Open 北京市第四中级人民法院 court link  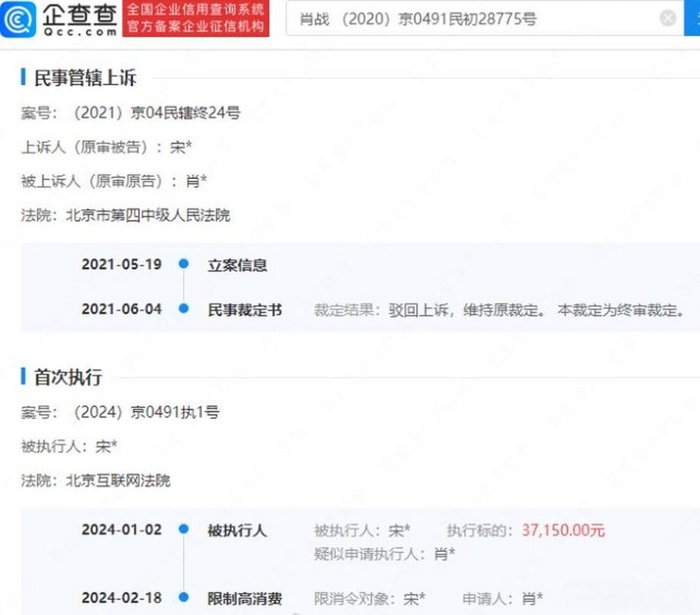152,216
